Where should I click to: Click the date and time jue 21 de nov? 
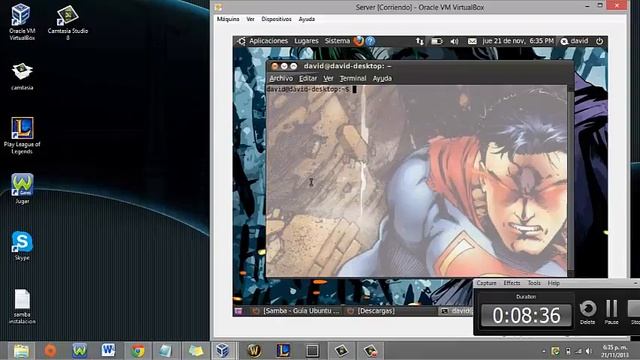click(518, 41)
